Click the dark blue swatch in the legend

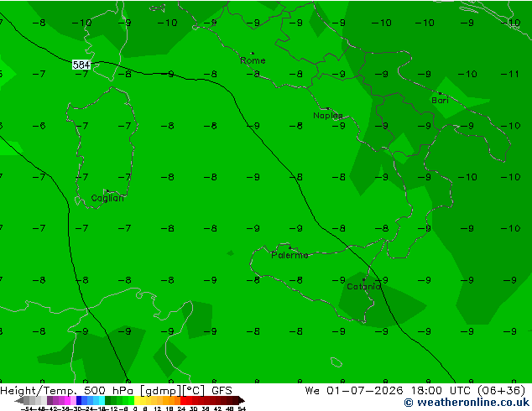(79, 400)
